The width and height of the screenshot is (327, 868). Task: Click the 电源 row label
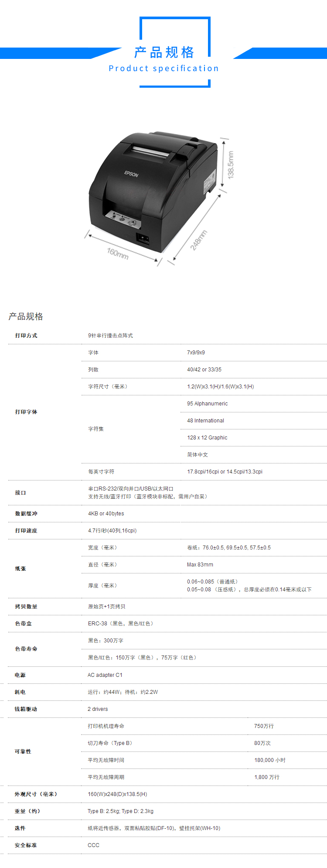(x=20, y=675)
